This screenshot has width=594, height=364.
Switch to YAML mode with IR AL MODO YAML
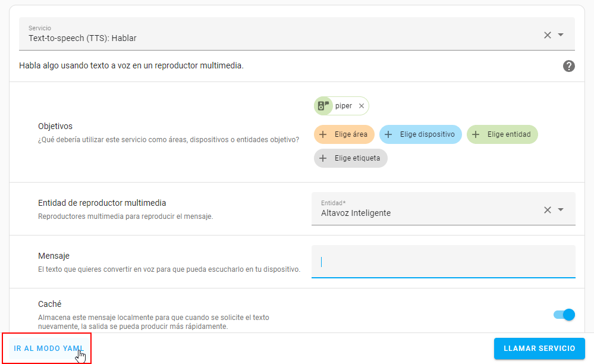(49, 349)
